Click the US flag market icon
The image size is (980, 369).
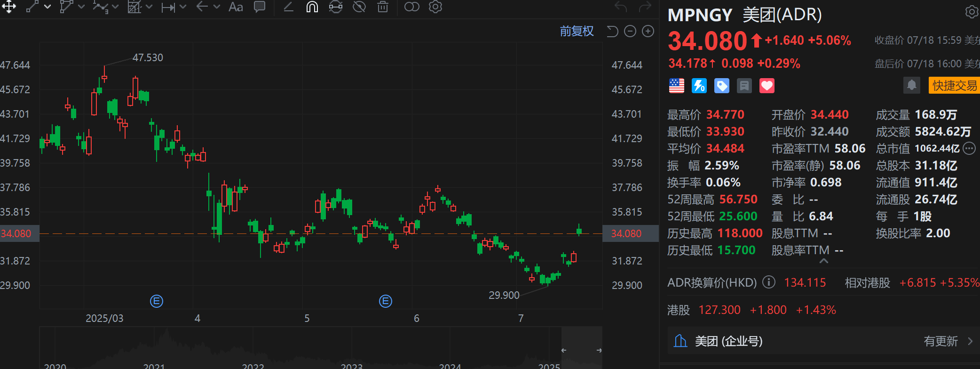click(x=677, y=86)
